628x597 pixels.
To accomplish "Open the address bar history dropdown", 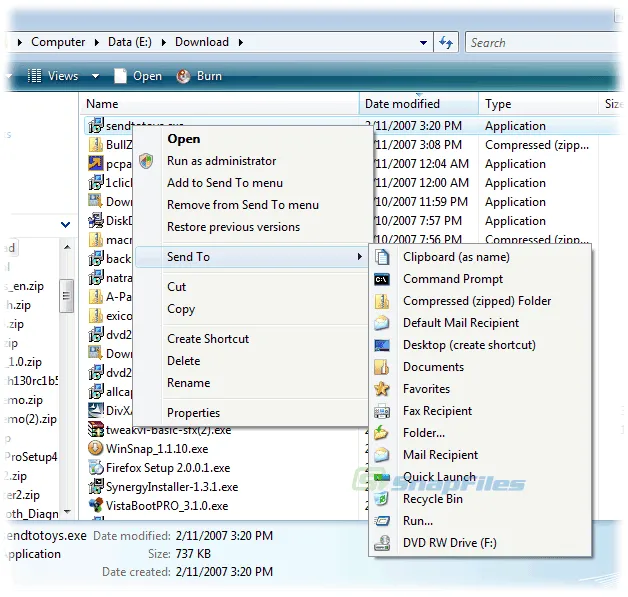I will coord(423,42).
